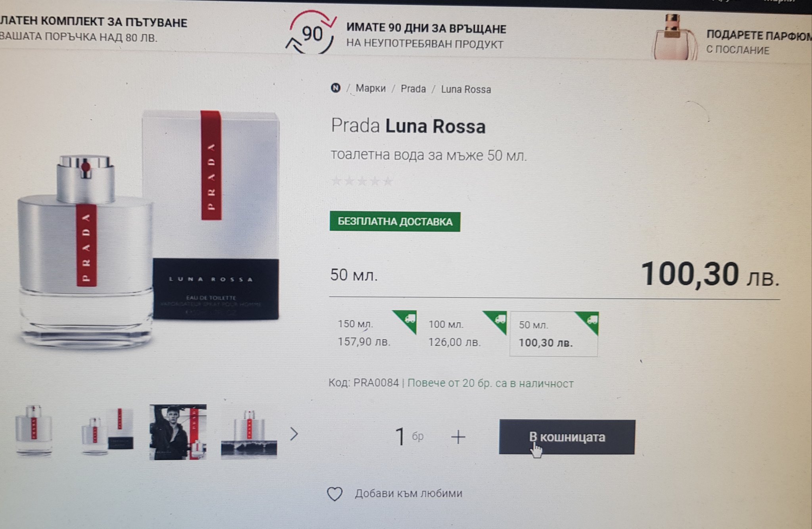Open thumbnail with male model photo
The height and width of the screenshot is (529, 812).
coord(178,432)
